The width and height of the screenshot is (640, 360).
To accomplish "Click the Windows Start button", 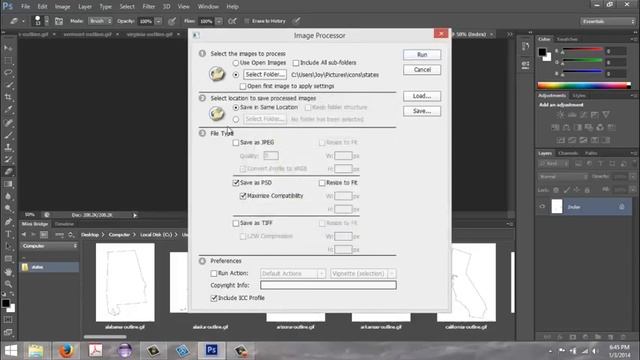I will pyautogui.click(x=11, y=350).
